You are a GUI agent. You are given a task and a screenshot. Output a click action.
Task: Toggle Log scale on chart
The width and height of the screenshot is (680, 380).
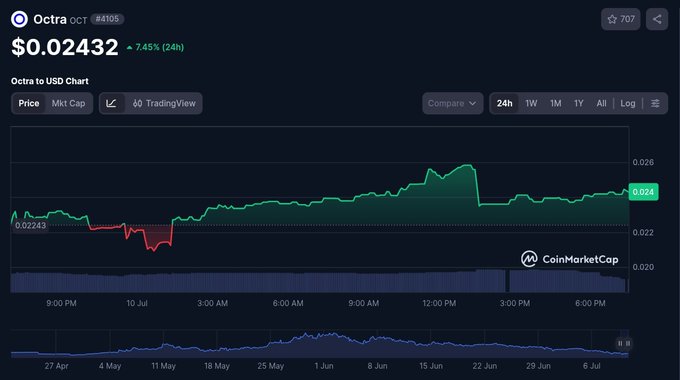pyautogui.click(x=628, y=103)
